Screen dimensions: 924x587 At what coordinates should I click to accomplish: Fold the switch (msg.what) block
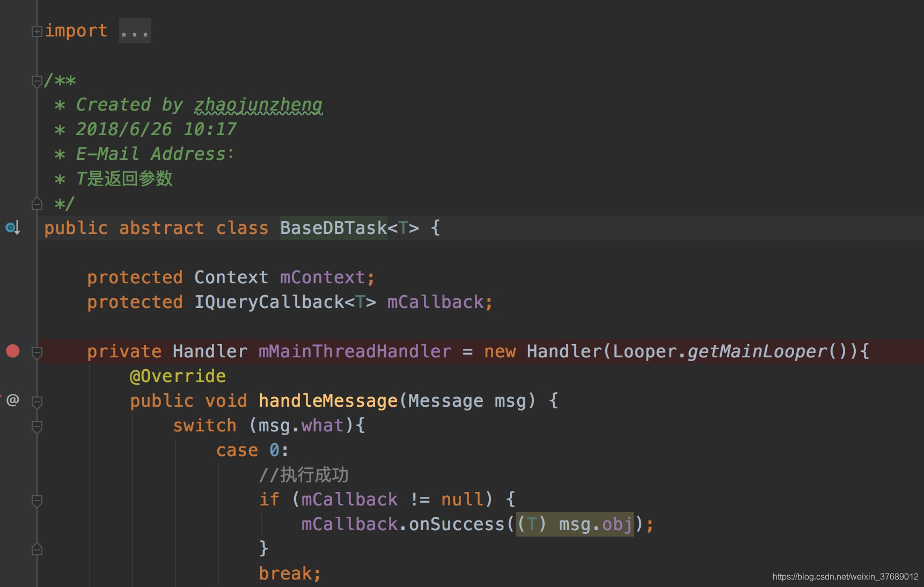tap(37, 427)
